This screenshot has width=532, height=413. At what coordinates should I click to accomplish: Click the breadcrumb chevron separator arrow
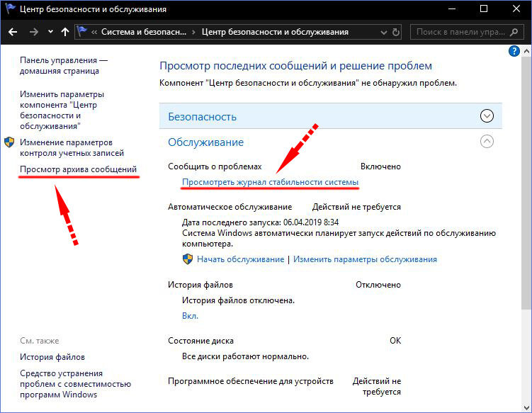(x=193, y=33)
